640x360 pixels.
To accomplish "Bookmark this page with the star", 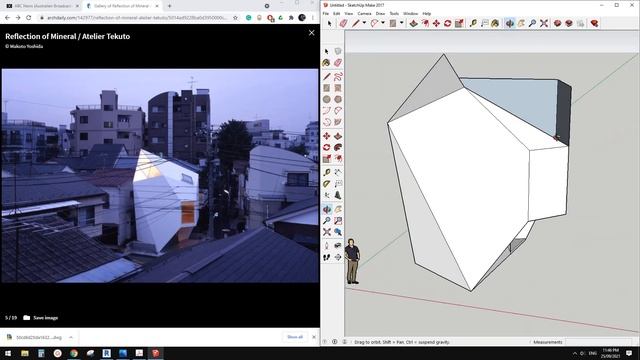I will click(235, 18).
